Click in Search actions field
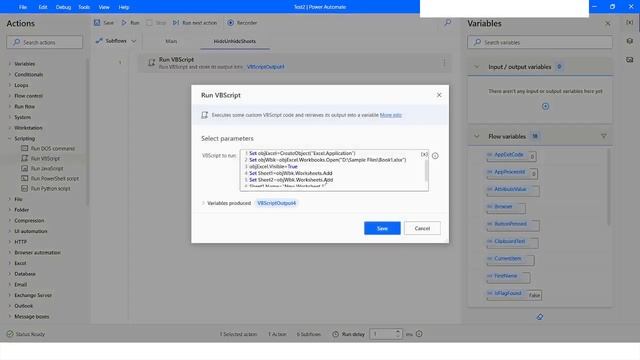The width and height of the screenshot is (640, 360). click(x=44, y=42)
